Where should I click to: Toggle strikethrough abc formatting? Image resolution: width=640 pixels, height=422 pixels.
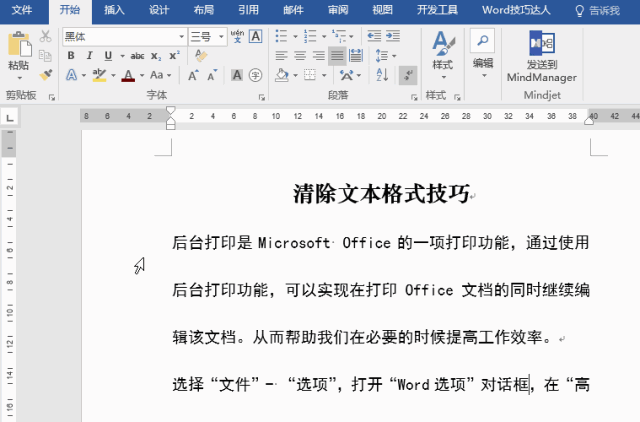(x=137, y=56)
